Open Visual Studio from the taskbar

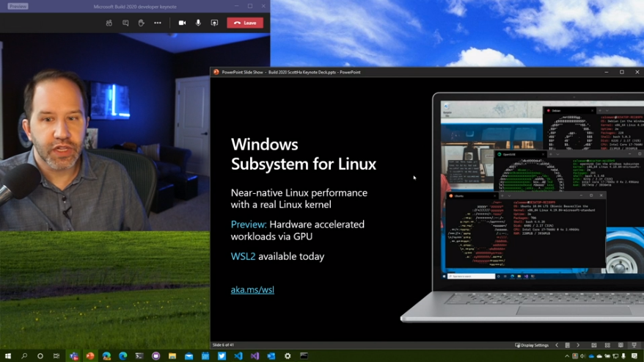255,356
